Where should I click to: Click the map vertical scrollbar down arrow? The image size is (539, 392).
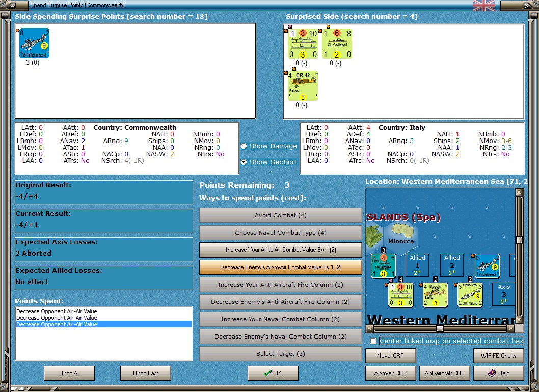[520, 320]
